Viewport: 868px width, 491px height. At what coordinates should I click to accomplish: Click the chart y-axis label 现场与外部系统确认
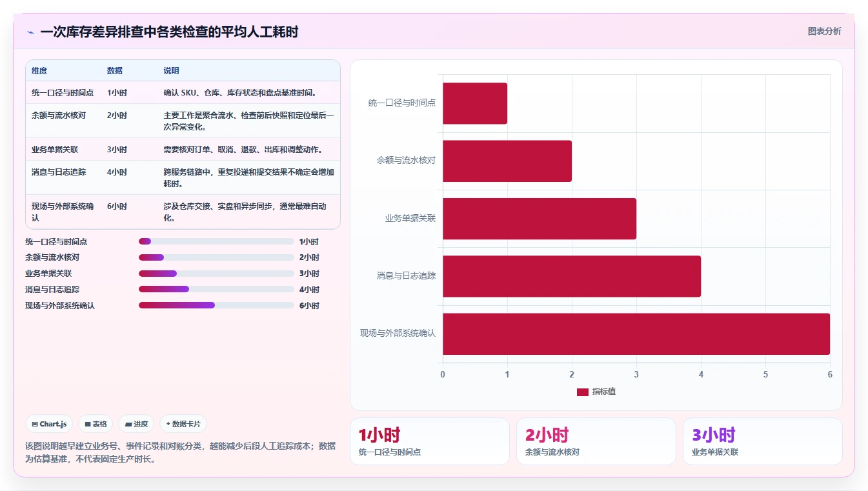[x=398, y=334]
